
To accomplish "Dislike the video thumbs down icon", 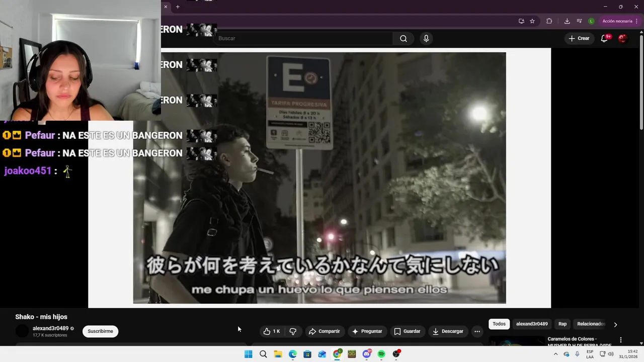I will 293,331.
